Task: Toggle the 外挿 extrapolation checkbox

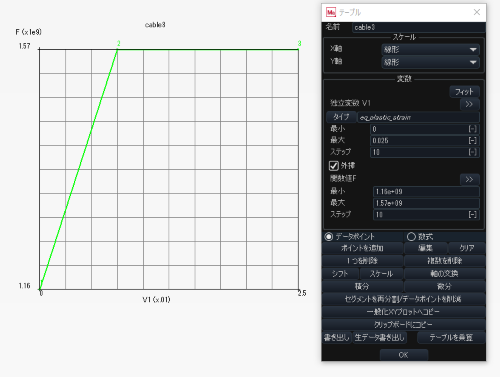Action: (334, 166)
